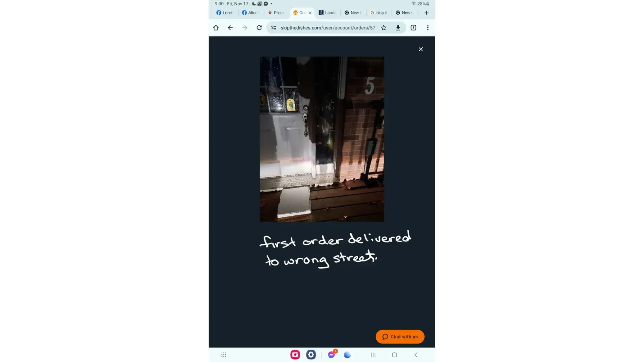Switch to the Facebook Alice tab
The height and width of the screenshot is (362, 644).
tap(251, 13)
